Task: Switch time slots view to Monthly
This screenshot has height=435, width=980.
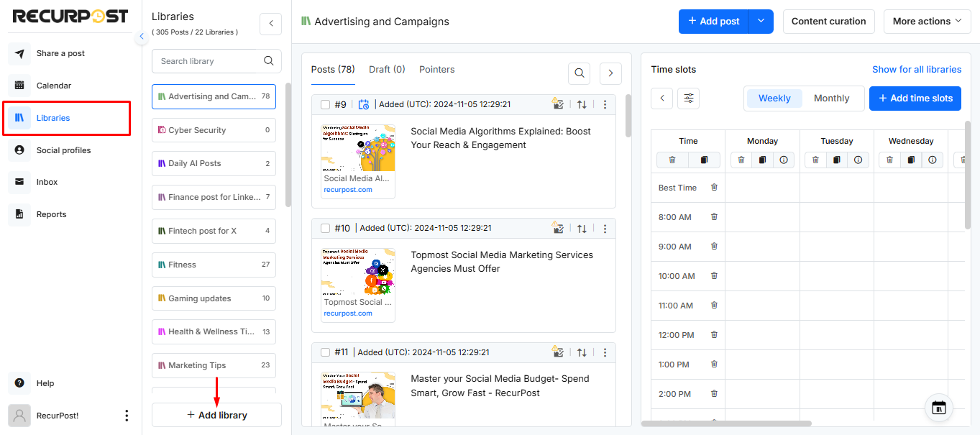Action: 832,99
